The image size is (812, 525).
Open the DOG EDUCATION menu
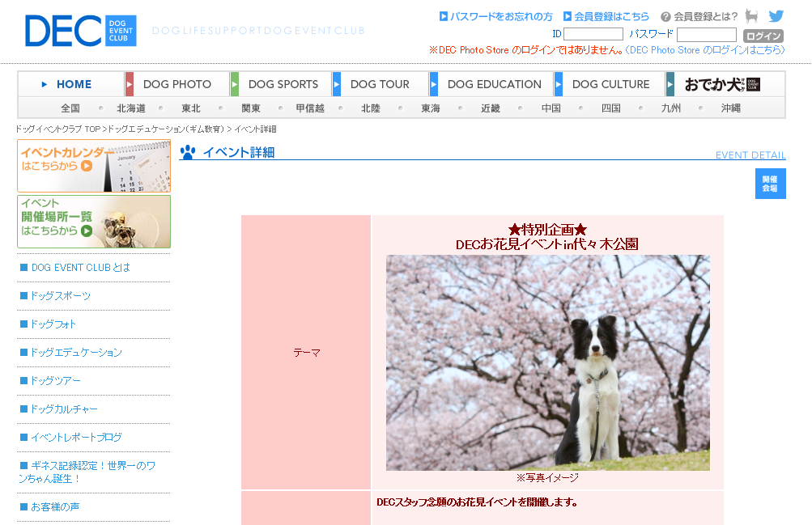[495, 84]
